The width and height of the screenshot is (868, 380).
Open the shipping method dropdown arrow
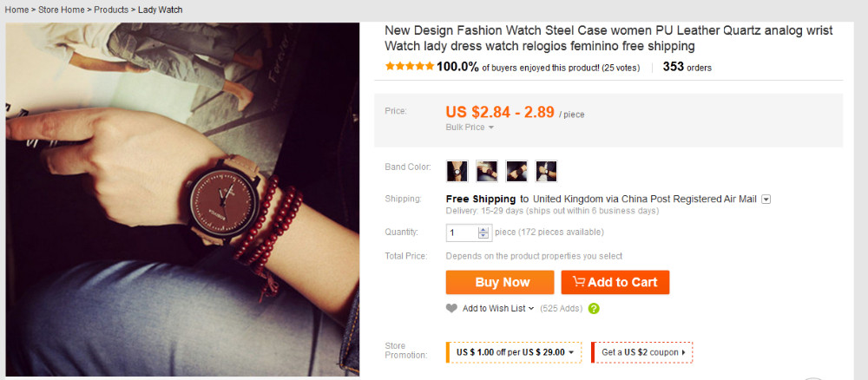pyautogui.click(x=766, y=200)
